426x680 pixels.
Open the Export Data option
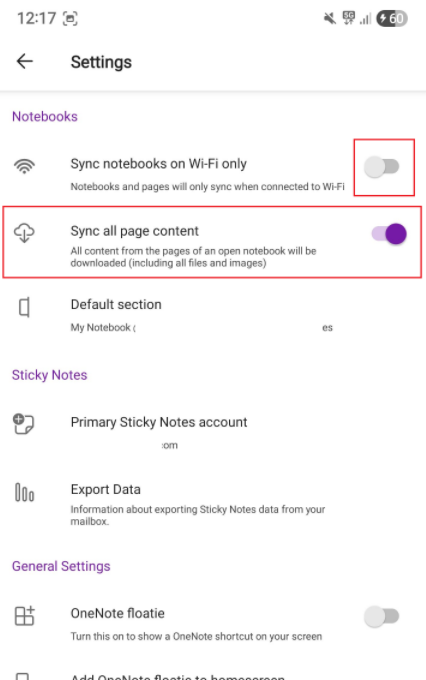click(213, 504)
